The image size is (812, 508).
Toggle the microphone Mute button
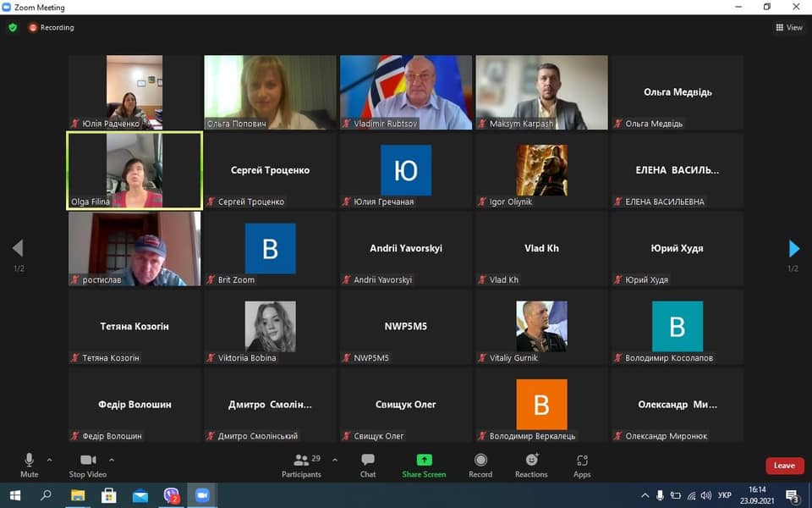(x=29, y=464)
